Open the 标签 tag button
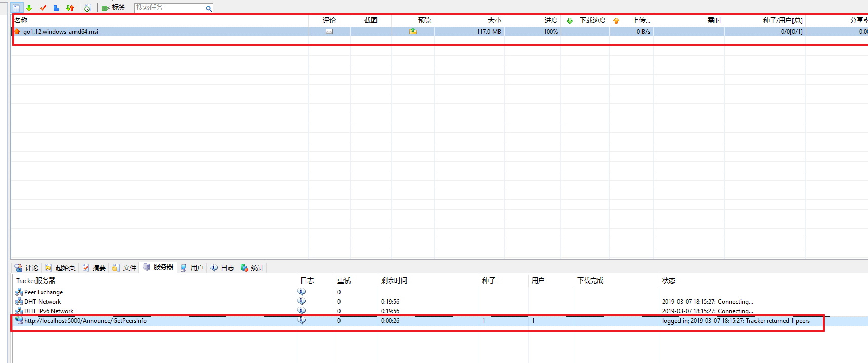The height and width of the screenshot is (363, 868). pos(114,8)
